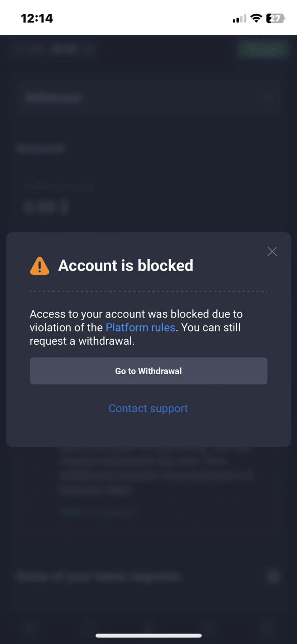Tap the Wi-Fi status icon
The height and width of the screenshot is (644, 297).
256,18
